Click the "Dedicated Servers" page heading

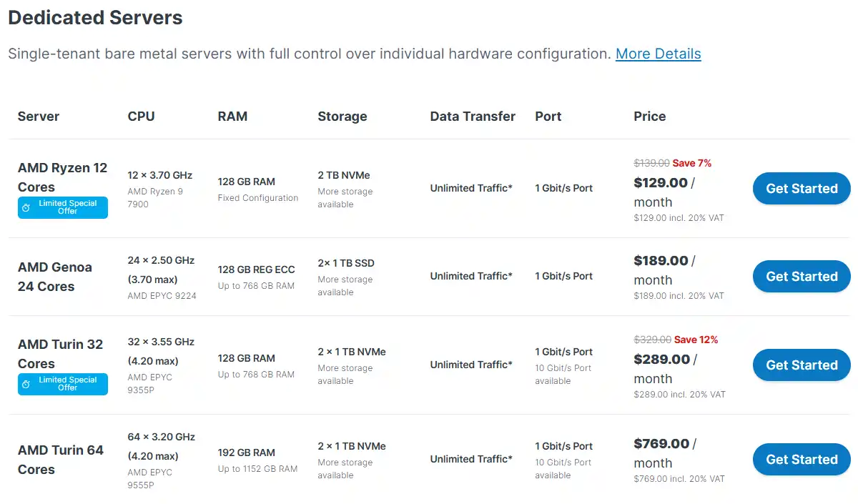click(x=95, y=17)
